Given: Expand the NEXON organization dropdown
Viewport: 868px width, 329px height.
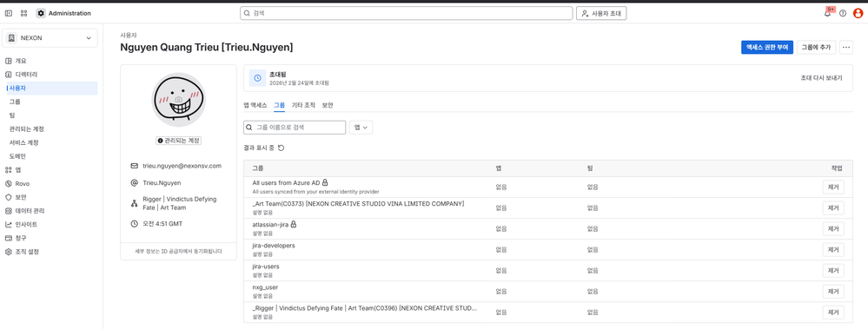Looking at the screenshot, I should click(x=50, y=38).
